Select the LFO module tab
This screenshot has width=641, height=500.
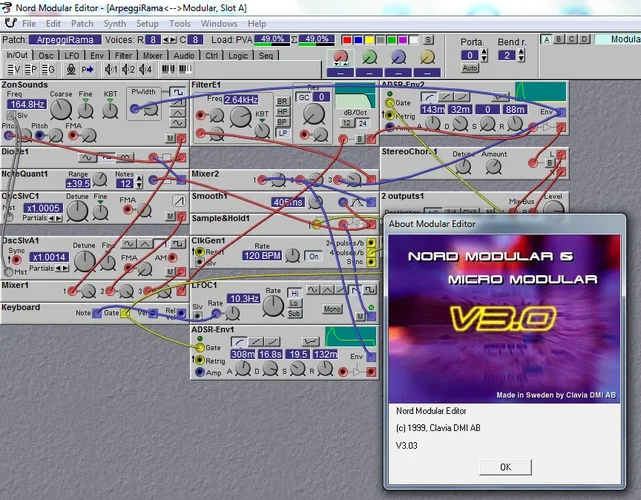(72, 55)
